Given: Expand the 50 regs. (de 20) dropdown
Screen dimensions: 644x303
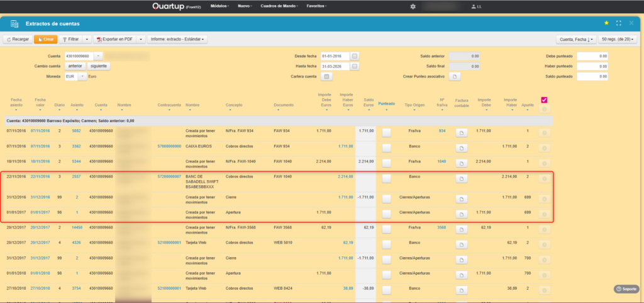Looking at the screenshot, I should [x=618, y=39].
